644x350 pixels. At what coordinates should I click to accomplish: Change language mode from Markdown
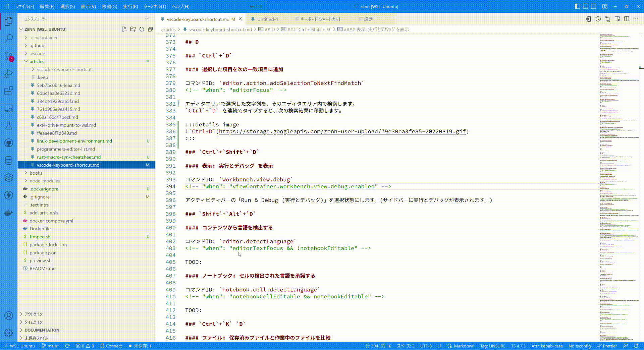pyautogui.click(x=464, y=346)
